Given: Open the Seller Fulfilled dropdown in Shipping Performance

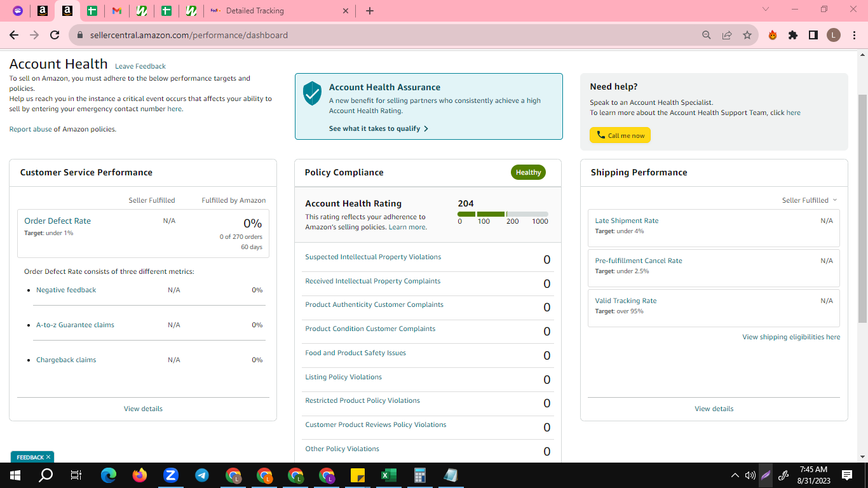Looking at the screenshot, I should 810,200.
